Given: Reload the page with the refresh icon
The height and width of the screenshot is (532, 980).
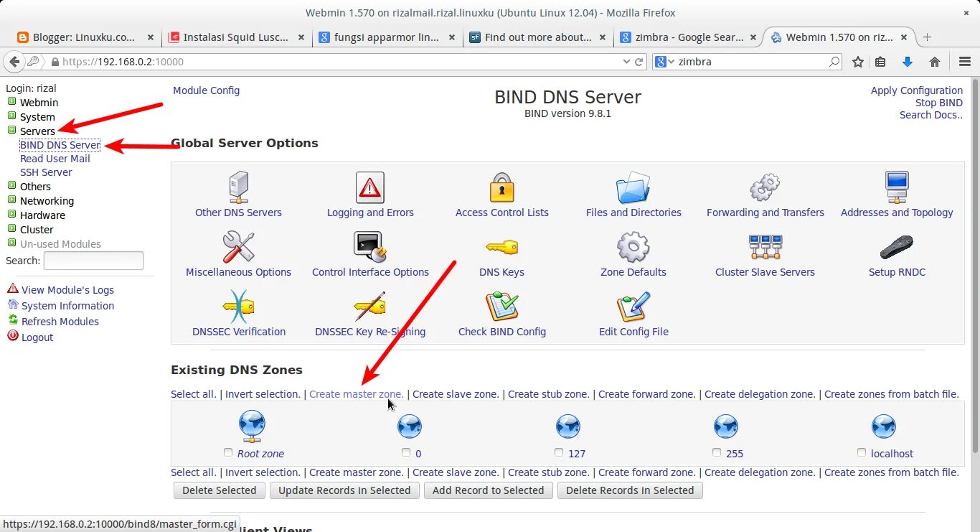Looking at the screenshot, I should (639, 62).
